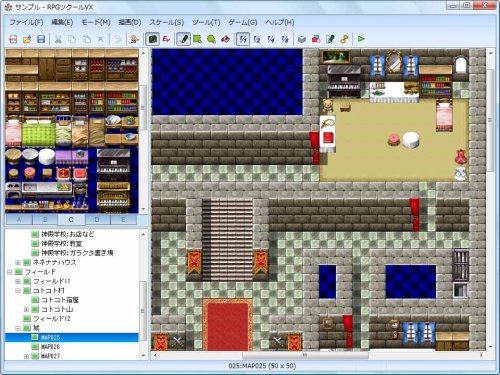Open the 描画(D) menu
The image size is (500, 375).
[130, 22]
